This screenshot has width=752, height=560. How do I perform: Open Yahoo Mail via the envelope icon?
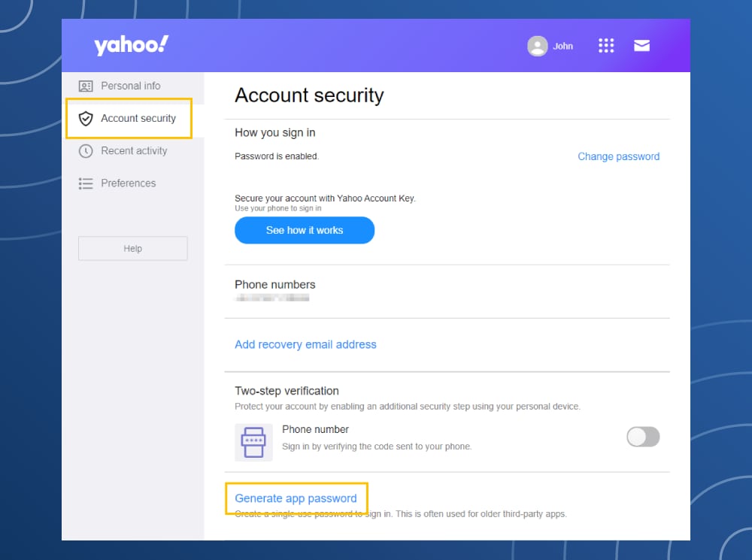click(x=641, y=45)
